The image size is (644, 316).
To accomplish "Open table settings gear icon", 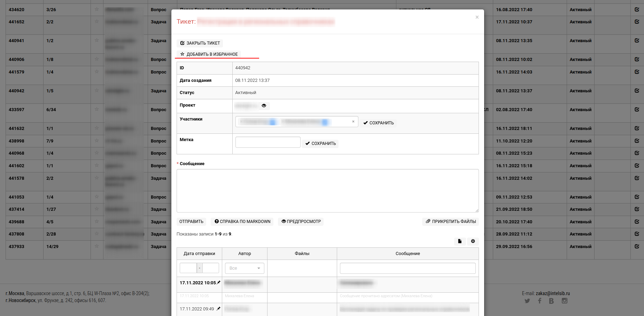I will pyautogui.click(x=473, y=241).
